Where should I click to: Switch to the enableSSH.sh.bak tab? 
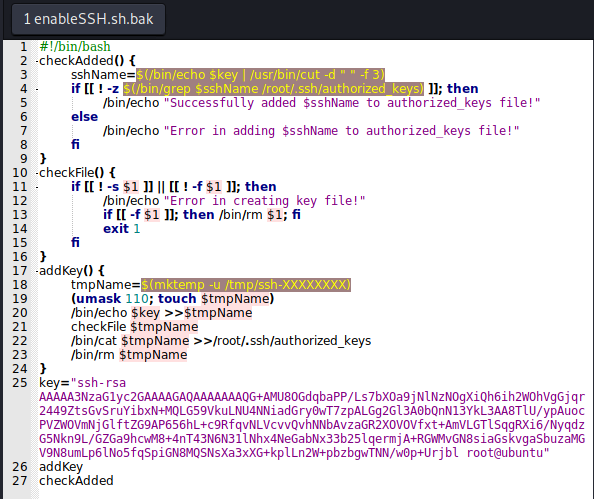[89, 19]
